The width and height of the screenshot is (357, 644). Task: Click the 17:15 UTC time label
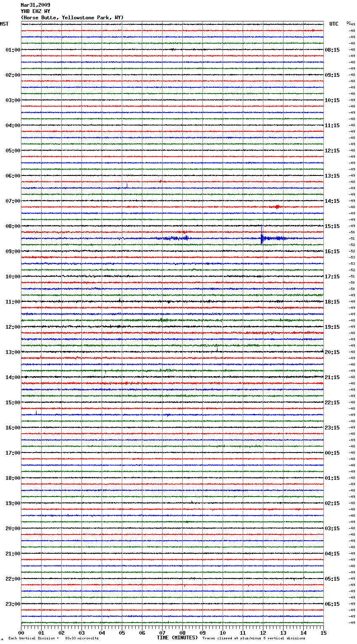pos(332,277)
